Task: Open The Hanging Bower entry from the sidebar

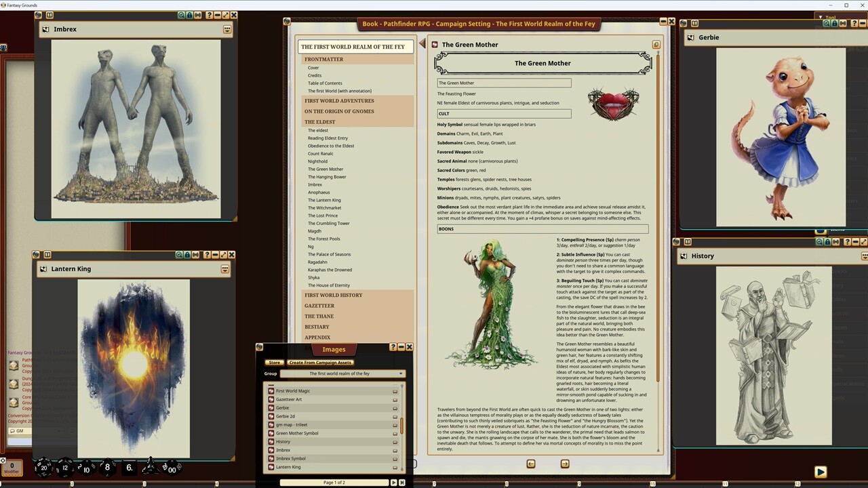Action: tap(326, 176)
